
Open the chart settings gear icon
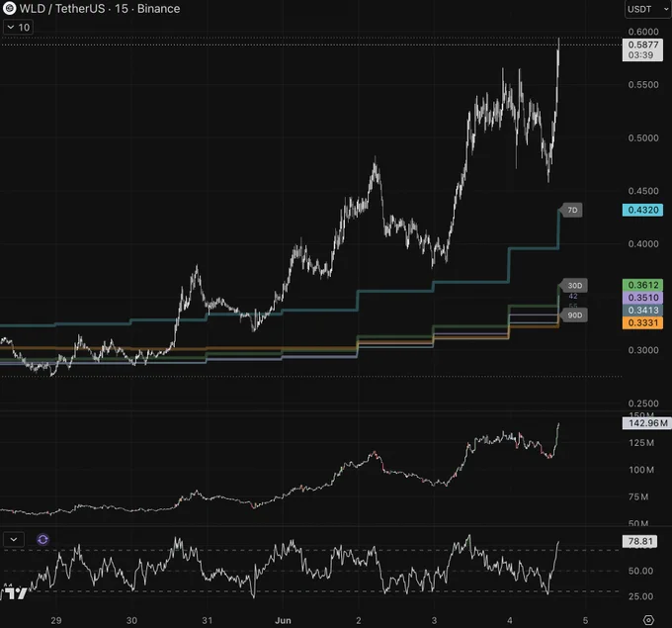click(648, 620)
